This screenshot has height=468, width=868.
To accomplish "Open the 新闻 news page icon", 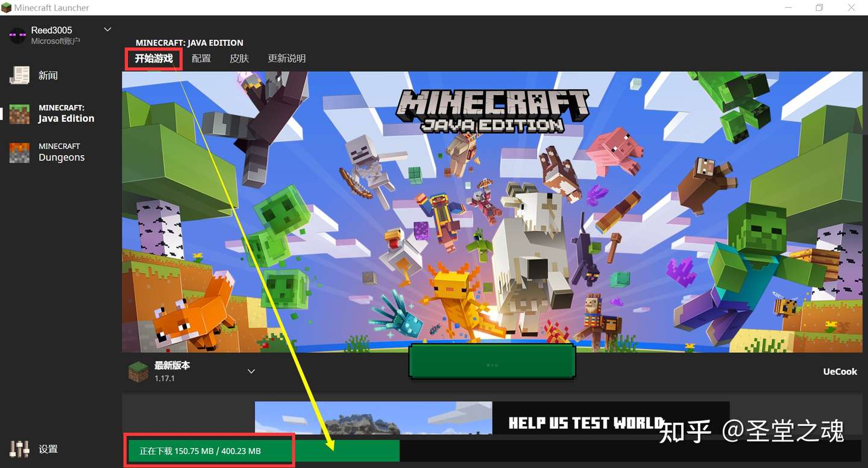I will 19,75.
